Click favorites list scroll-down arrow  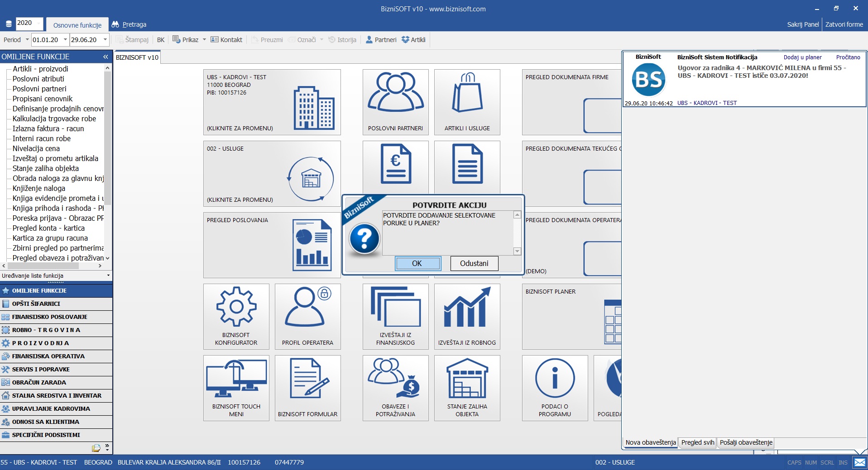(107, 258)
